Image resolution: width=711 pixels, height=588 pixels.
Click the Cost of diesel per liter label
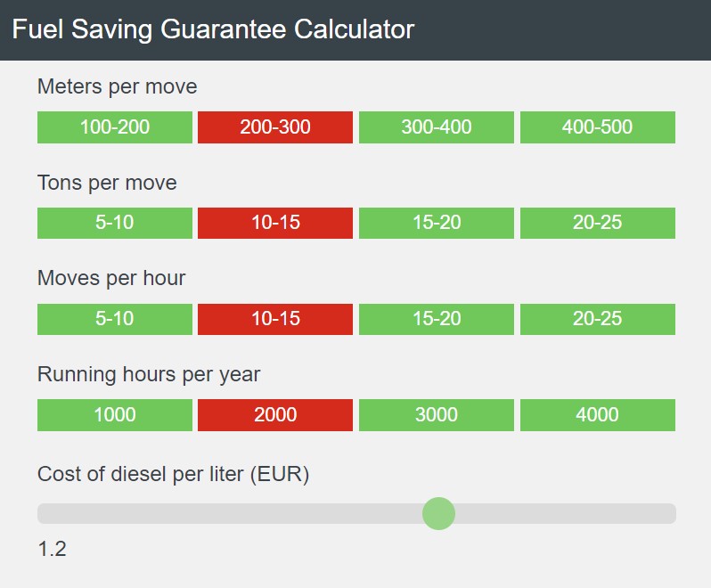coord(173,475)
